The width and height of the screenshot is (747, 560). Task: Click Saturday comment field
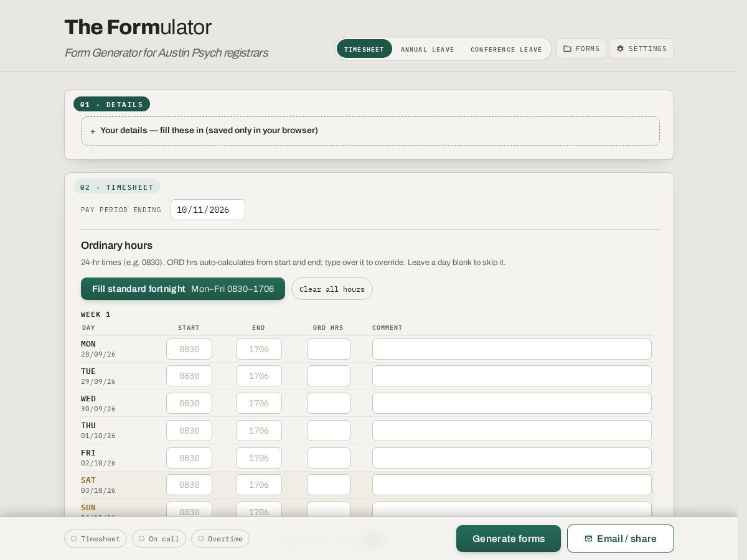point(512,485)
